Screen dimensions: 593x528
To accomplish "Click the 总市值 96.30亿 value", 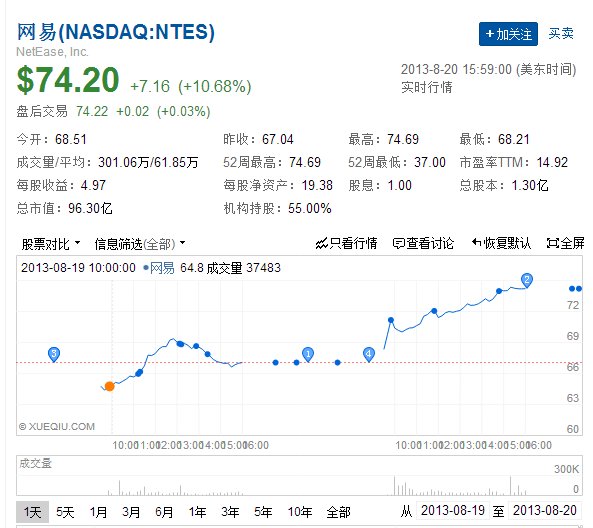I will pyautogui.click(x=90, y=208).
